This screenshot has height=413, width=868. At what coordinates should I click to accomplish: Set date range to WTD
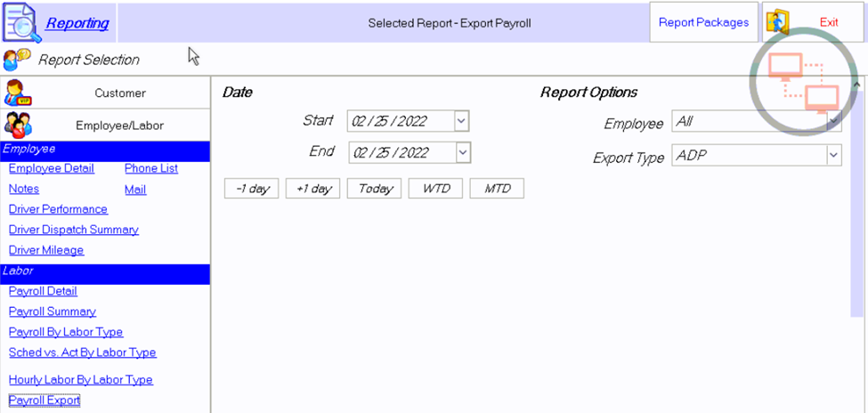[435, 188]
